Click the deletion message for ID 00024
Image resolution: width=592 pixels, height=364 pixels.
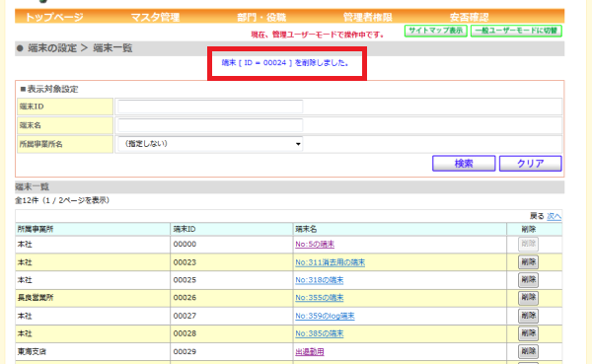pyautogui.click(x=285, y=63)
